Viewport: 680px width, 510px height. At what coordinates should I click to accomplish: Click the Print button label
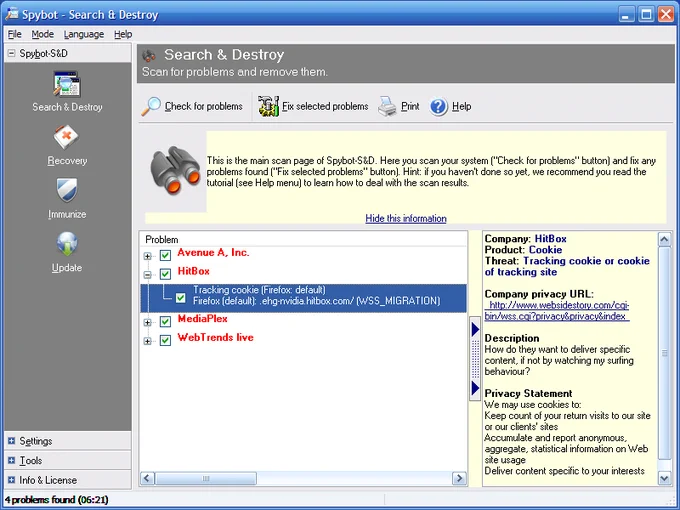[410, 106]
